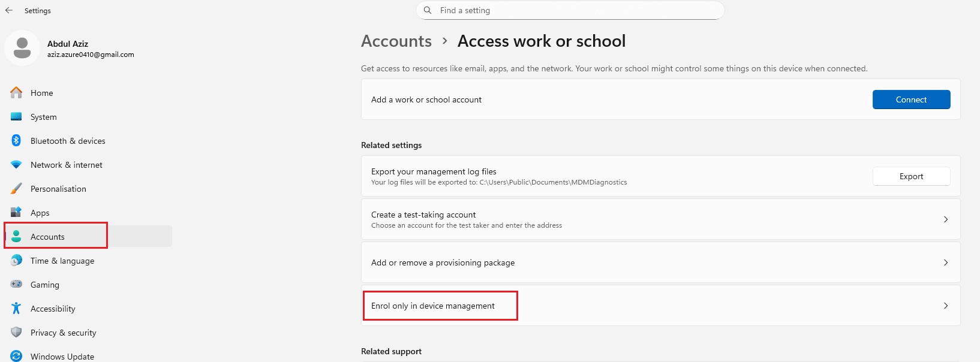Click the Personalisation paintbrush icon
980x362 pixels.
tap(16, 189)
